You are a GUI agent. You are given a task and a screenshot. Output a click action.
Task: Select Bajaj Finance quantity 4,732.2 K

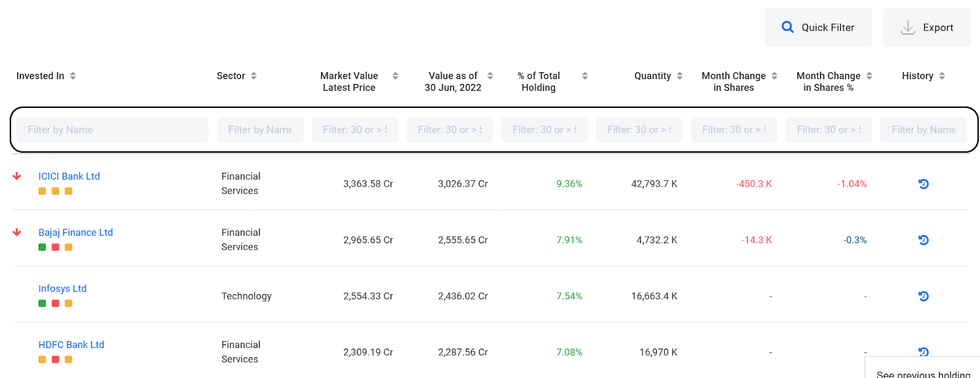click(x=657, y=240)
